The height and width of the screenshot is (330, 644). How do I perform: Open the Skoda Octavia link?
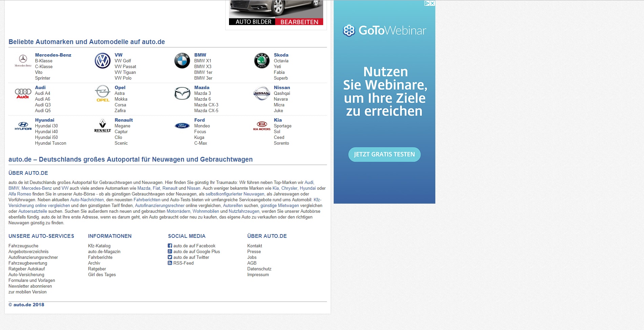(281, 61)
